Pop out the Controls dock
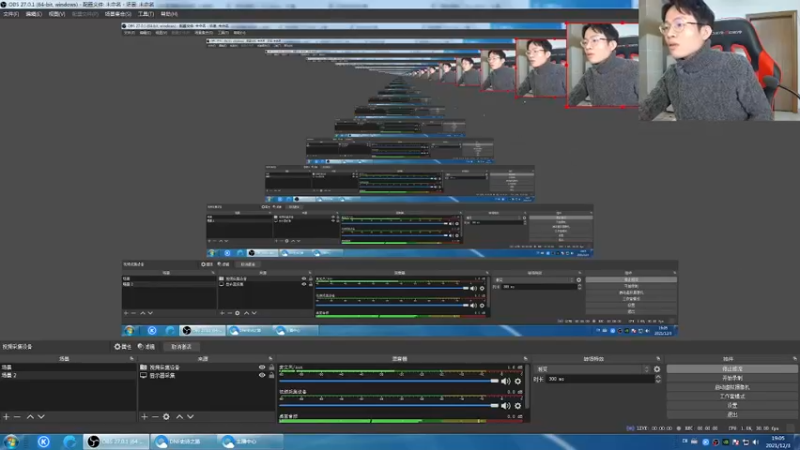Viewport: 800px width, 450px height. pyautogui.click(x=794, y=359)
